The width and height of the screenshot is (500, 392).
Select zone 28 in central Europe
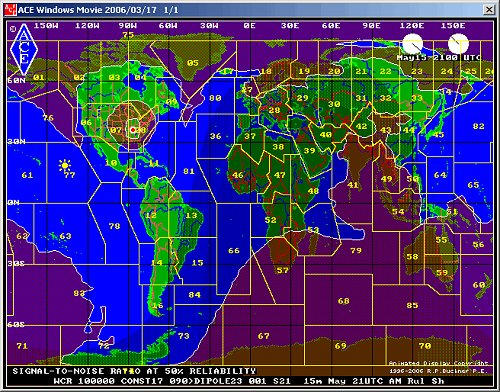(274, 110)
